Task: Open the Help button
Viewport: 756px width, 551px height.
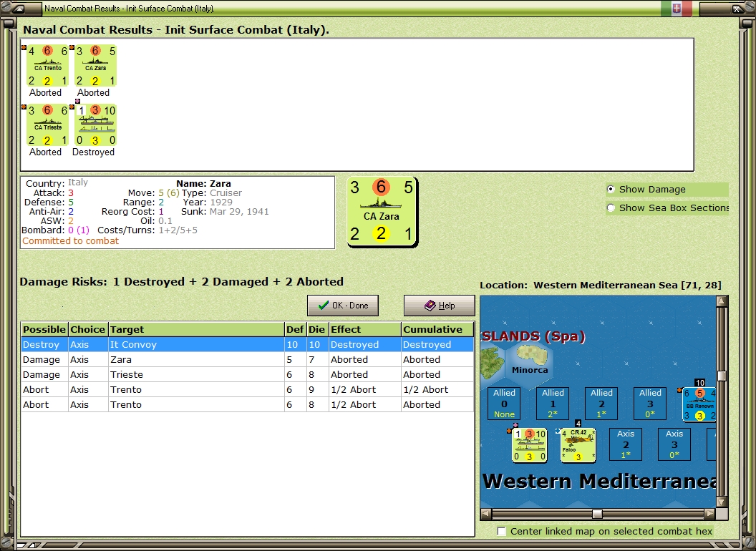Action: point(440,306)
